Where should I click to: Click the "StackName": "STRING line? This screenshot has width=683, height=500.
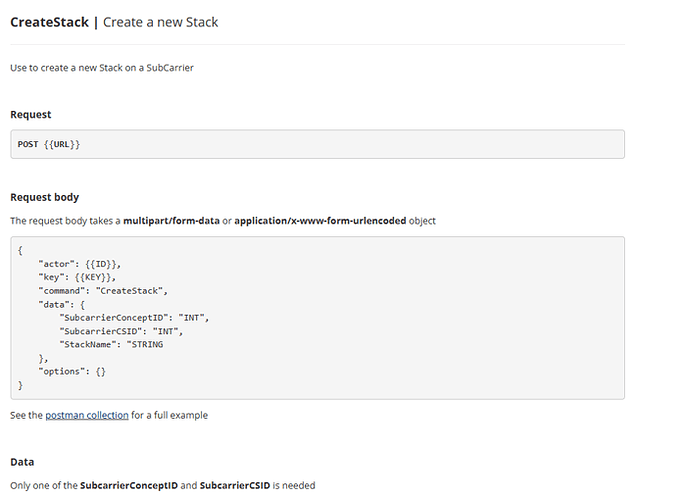pyautogui.click(x=111, y=345)
